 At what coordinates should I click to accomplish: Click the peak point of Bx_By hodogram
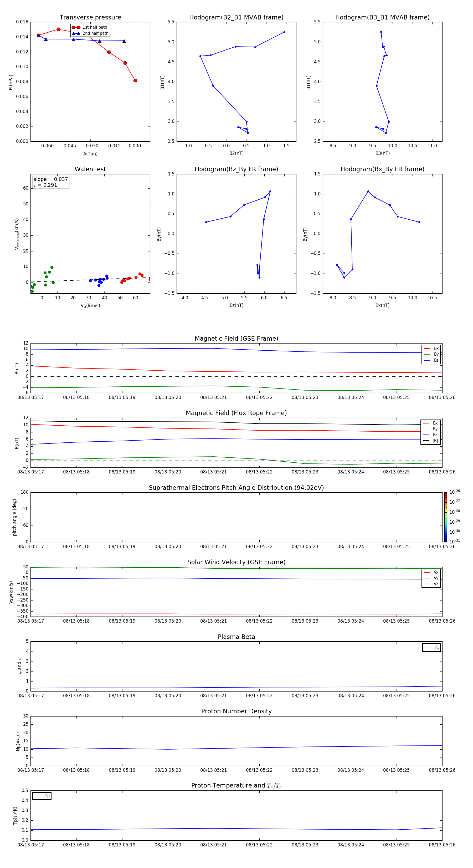coord(368,191)
